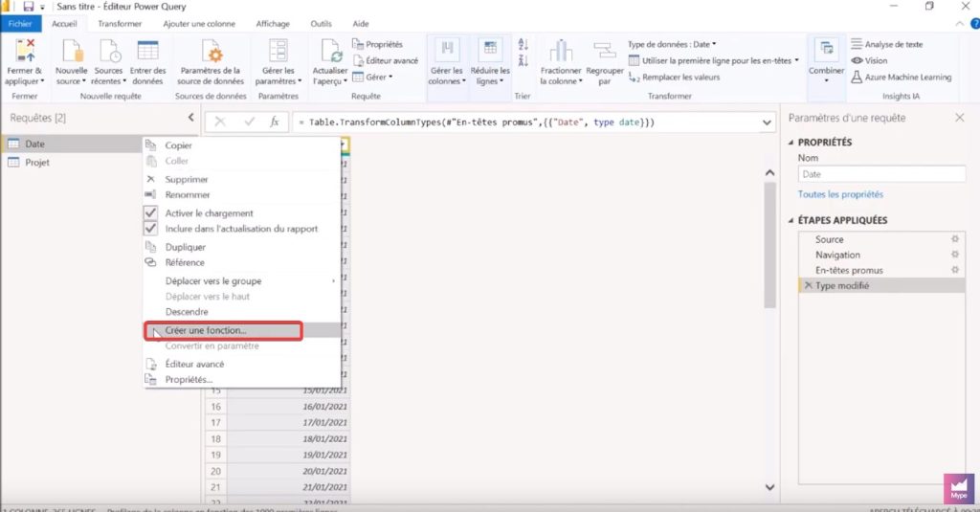Sort ascending with the A-Z icon
Image resolution: width=980 pixels, height=512 pixels.
pos(523,44)
